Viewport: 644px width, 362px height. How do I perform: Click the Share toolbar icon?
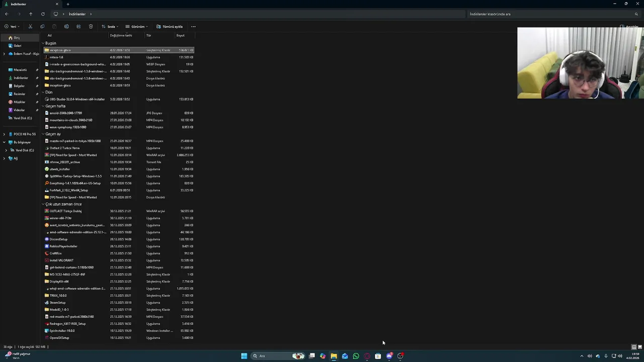tap(78, 27)
